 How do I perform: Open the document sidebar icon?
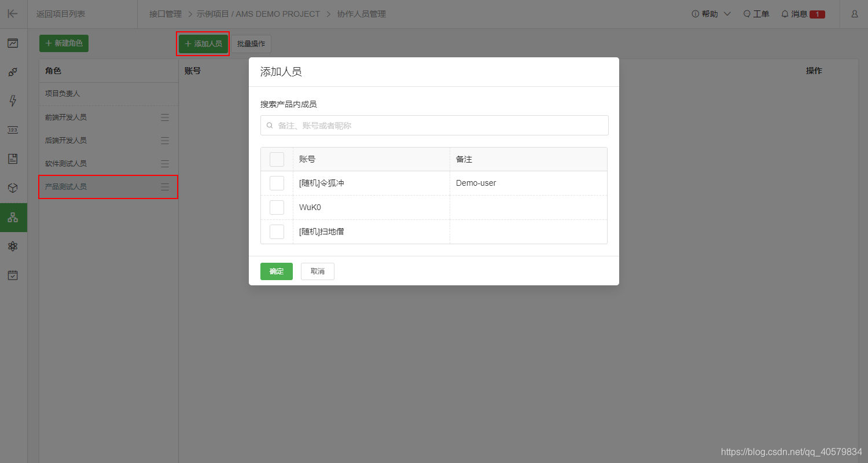(13, 159)
